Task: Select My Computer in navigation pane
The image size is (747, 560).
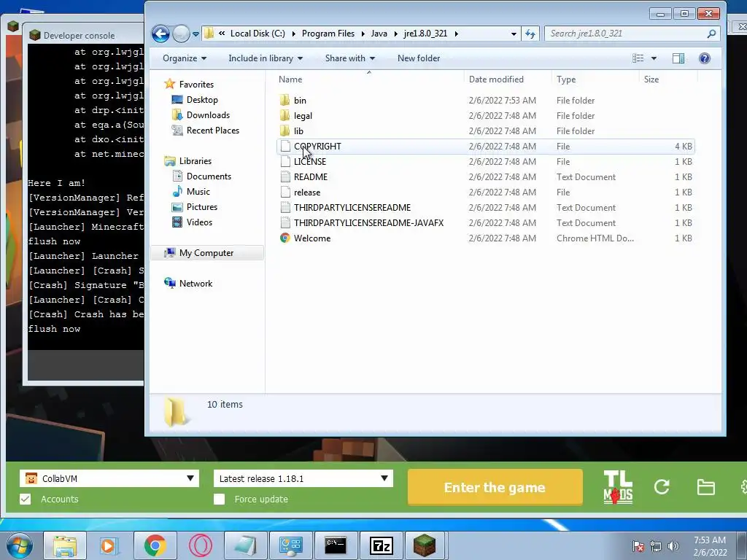Action: tap(207, 253)
